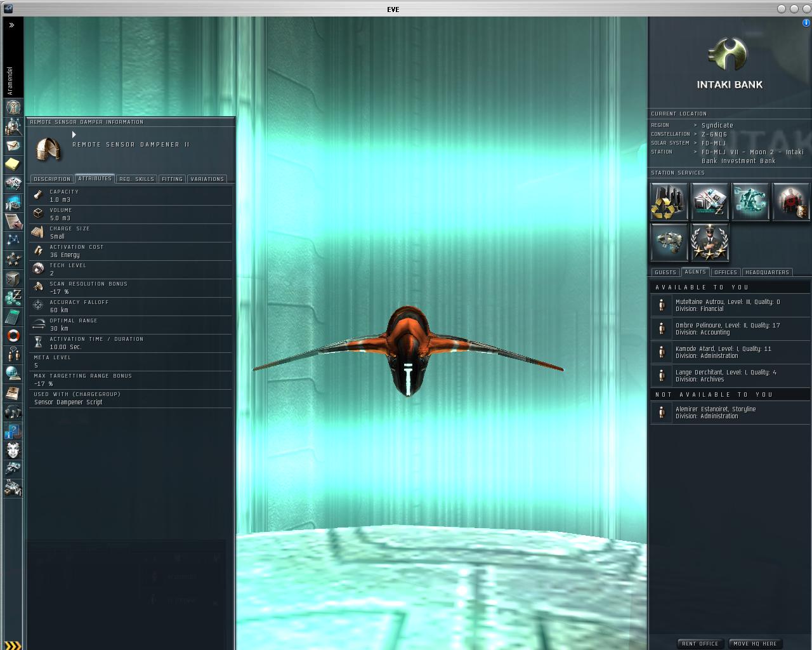Open the grey cube sidebar icon
812x650 pixels.
13,278
